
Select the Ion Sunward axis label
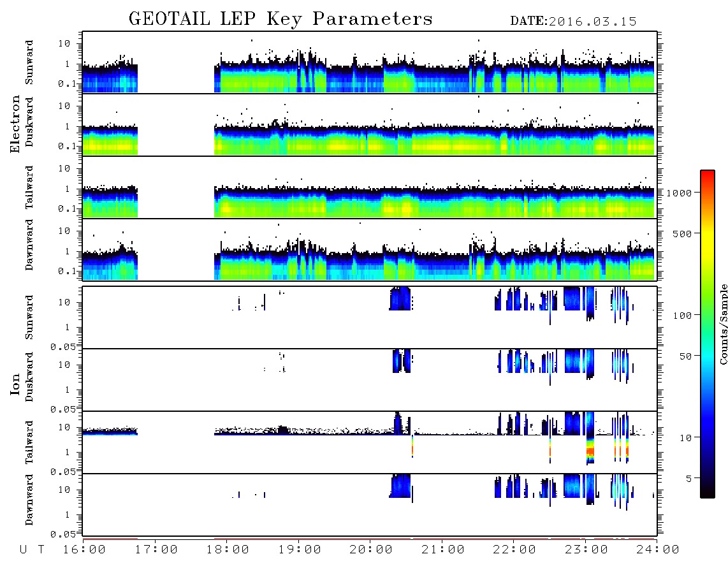click(x=29, y=317)
